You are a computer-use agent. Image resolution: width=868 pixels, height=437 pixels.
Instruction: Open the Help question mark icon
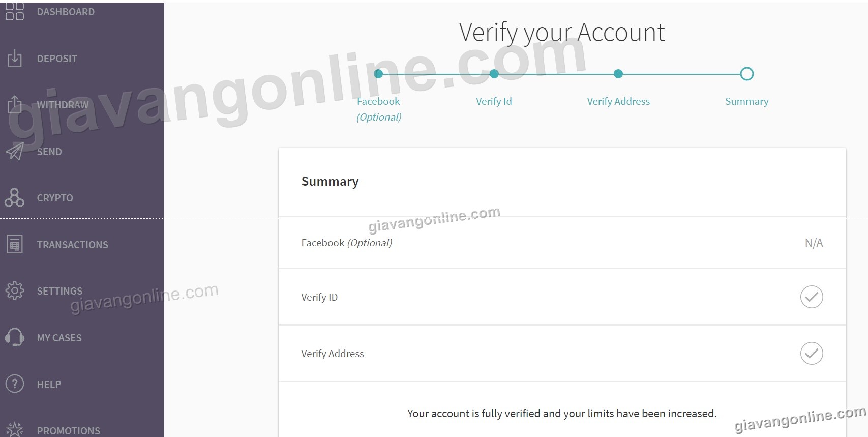pos(15,384)
